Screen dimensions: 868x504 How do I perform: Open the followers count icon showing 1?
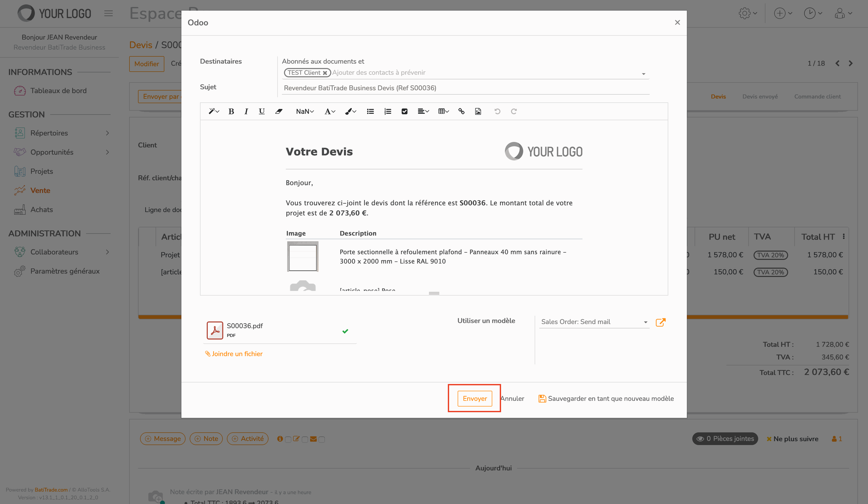(837, 439)
